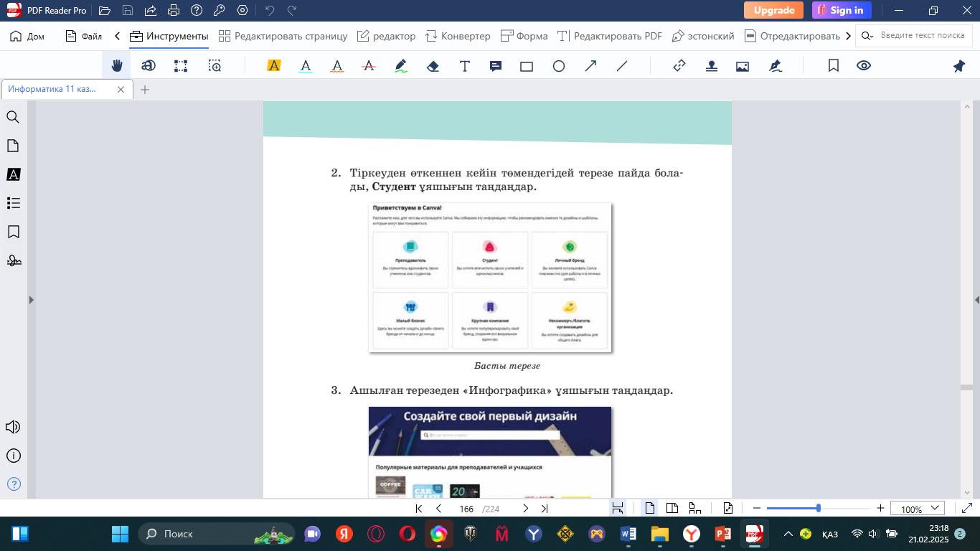This screenshot has height=551, width=980.
Task: Click the Sign in button
Action: pyautogui.click(x=842, y=10)
